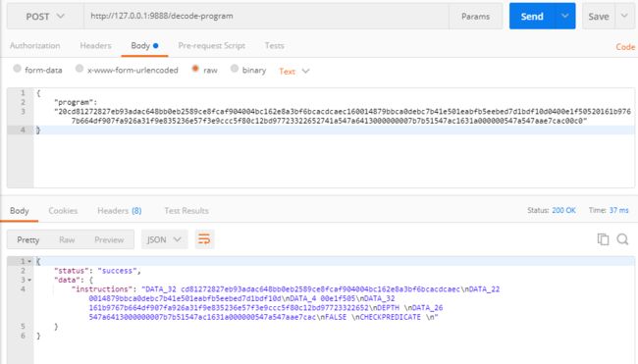Click the request URL input field
This screenshot has height=364, width=638.
(266, 17)
